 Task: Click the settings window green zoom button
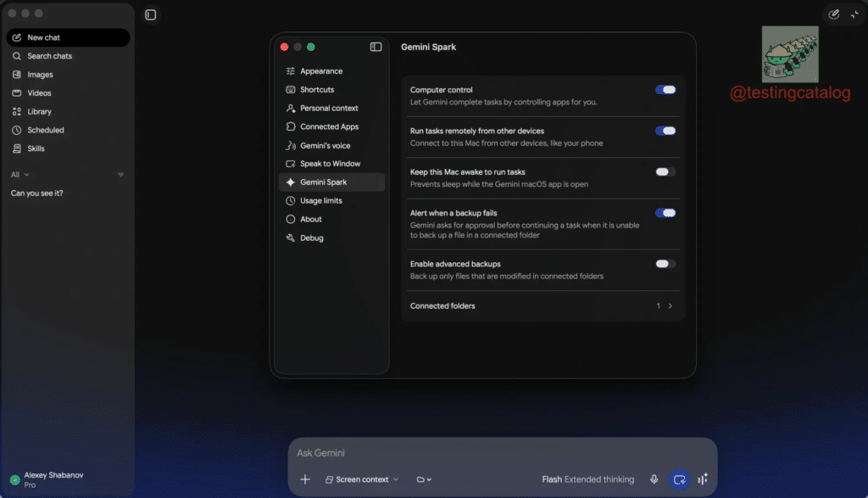[311, 48]
